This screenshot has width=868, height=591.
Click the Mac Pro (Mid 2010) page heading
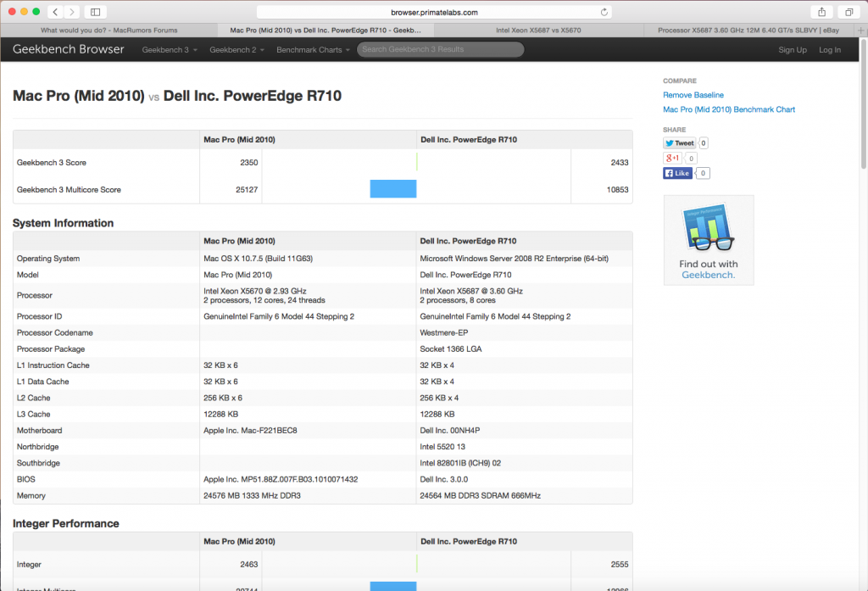79,96
